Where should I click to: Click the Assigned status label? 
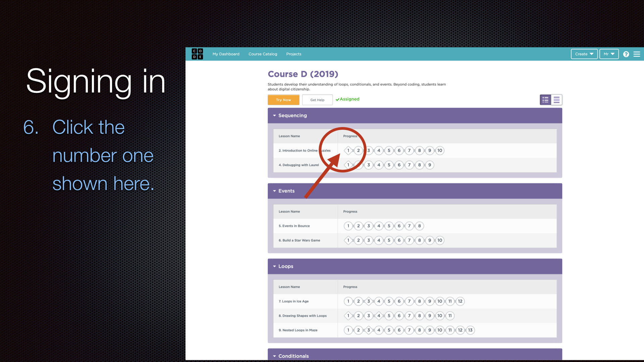347,99
